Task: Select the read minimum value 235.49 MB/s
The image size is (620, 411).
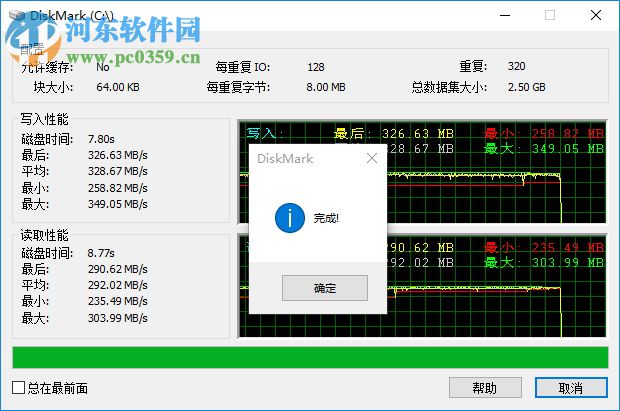Action: point(118,301)
